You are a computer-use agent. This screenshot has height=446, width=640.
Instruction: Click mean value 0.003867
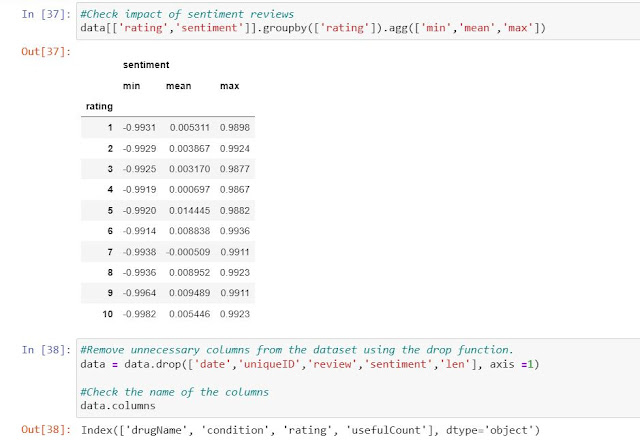click(x=189, y=149)
